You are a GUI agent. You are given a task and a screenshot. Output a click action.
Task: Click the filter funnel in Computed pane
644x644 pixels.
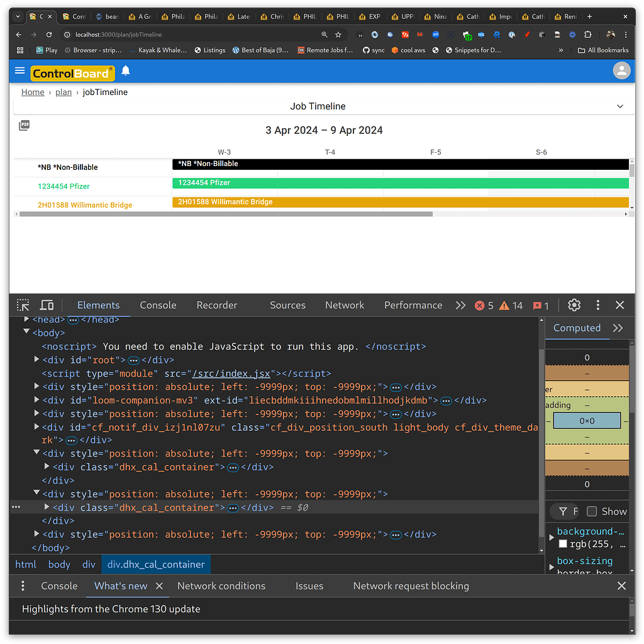[563, 511]
